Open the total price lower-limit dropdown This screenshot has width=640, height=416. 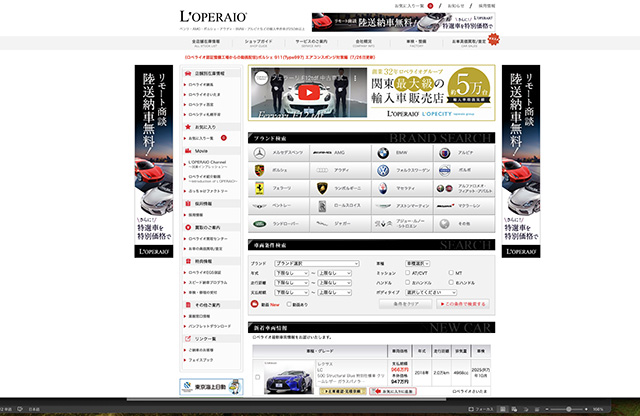pyautogui.click(x=291, y=292)
